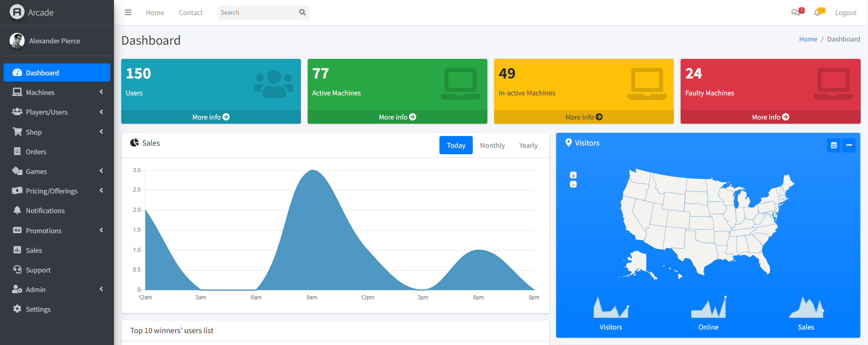Open the Dashboard sidebar item
Viewport: 868px width, 345px height.
[57, 73]
